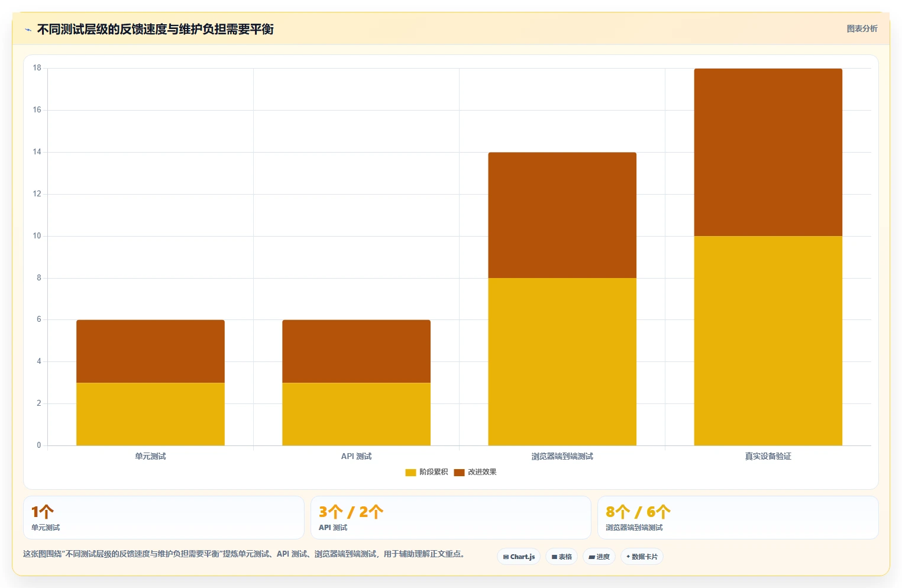This screenshot has height=588, width=902.
Task: Click the card title 不同测试层级的反馈速度与维护负担需要平衡
Action: coord(155,30)
